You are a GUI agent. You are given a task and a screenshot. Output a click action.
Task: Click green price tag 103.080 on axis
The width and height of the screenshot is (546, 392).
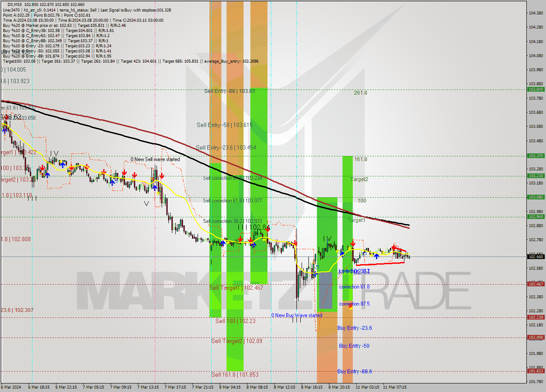click(536, 197)
